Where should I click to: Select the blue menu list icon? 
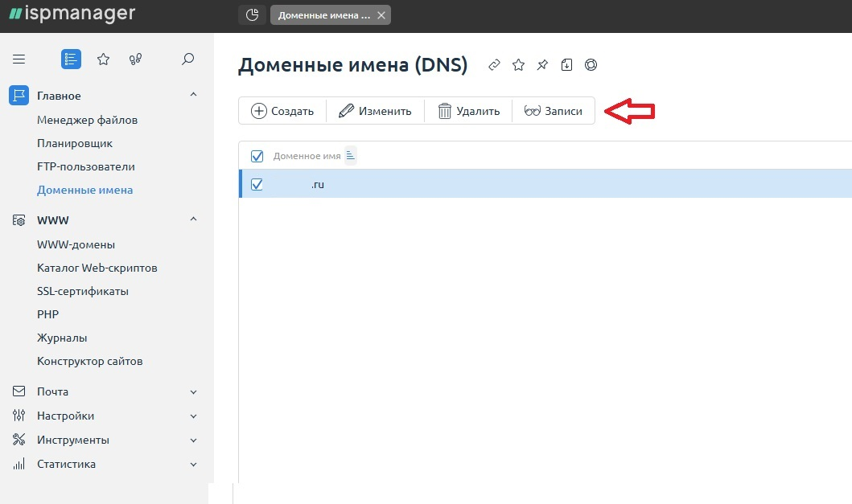point(70,59)
